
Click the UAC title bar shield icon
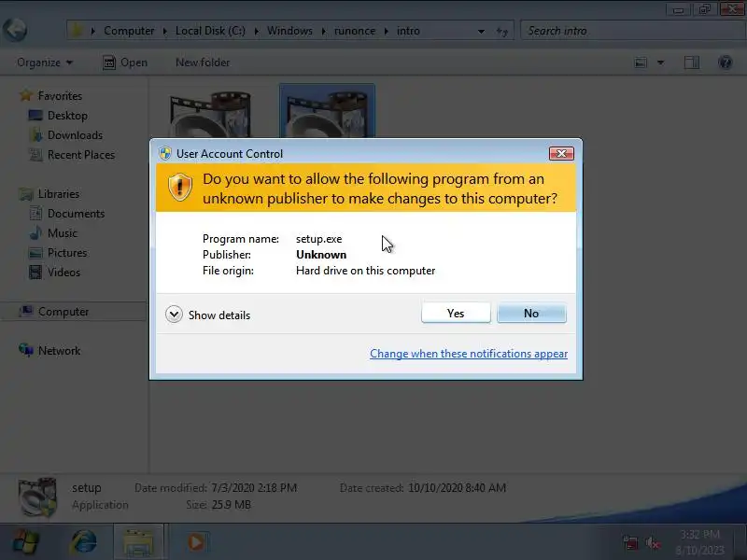point(165,153)
